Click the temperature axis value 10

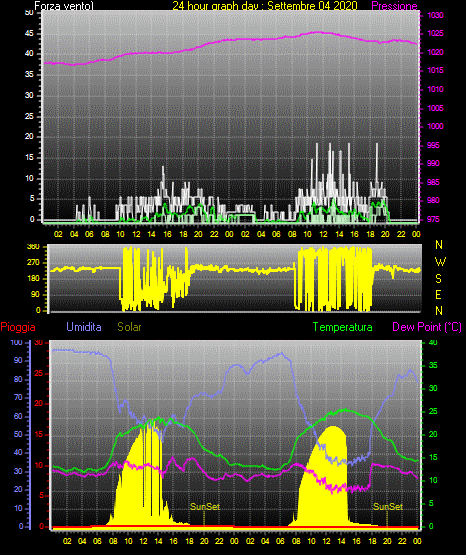point(433,480)
